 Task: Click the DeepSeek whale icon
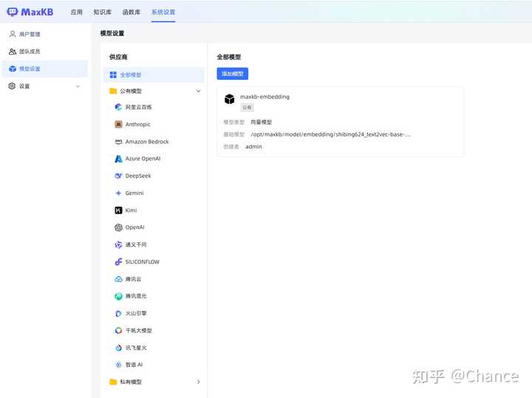tap(118, 176)
